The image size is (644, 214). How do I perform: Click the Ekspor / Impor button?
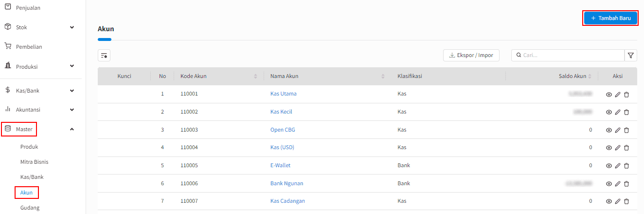(471, 56)
